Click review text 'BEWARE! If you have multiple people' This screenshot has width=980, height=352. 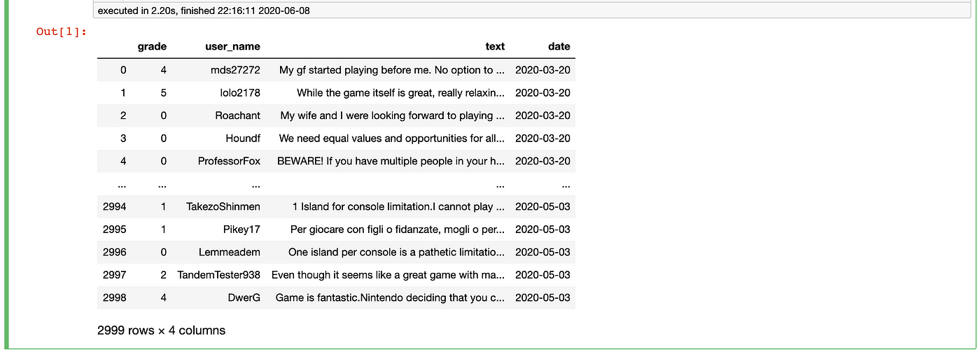pyautogui.click(x=391, y=161)
